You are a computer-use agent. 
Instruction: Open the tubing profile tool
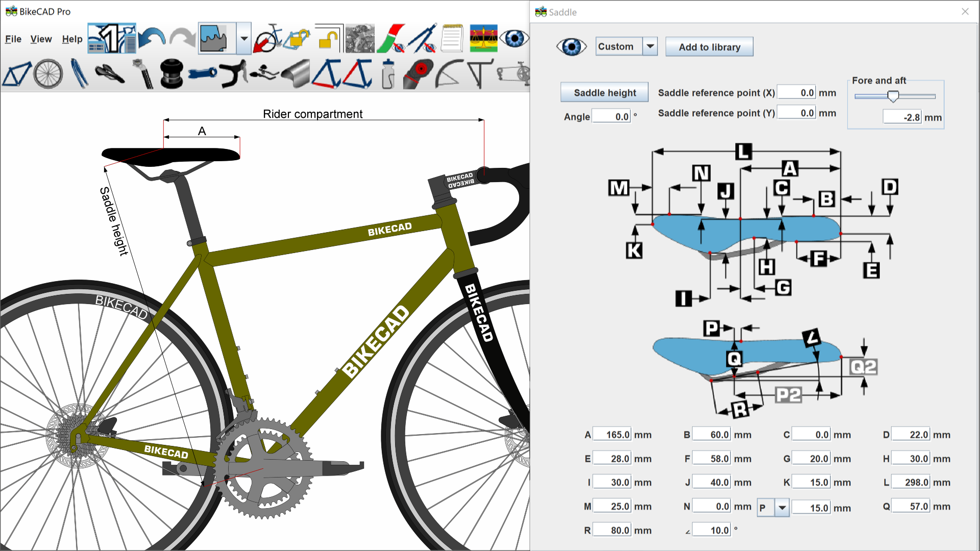(x=296, y=74)
